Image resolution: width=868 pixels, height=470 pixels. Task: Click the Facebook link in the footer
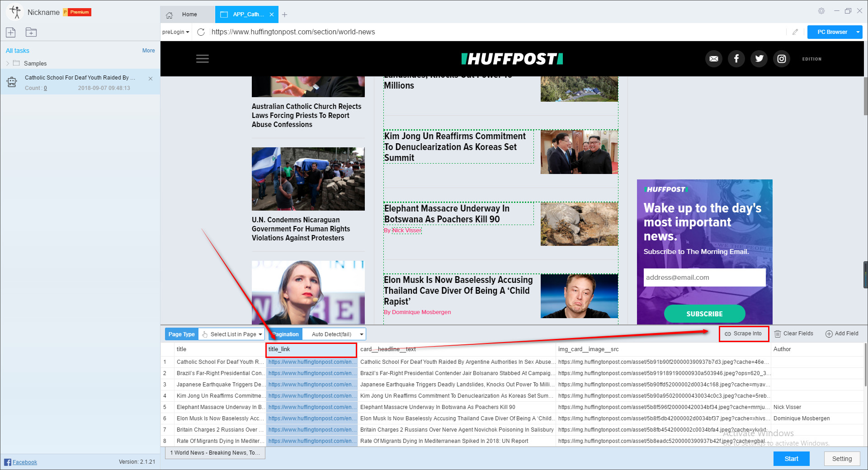[x=25, y=462]
